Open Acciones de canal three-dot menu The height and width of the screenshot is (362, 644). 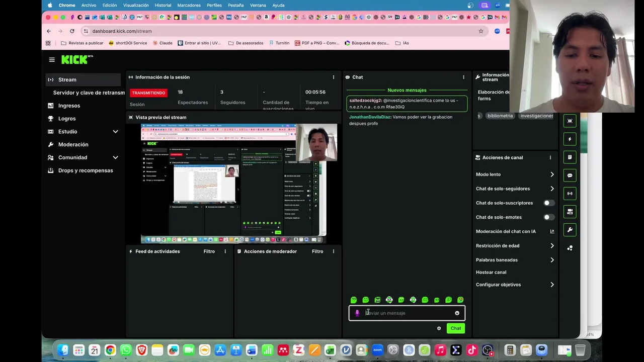coord(550,157)
